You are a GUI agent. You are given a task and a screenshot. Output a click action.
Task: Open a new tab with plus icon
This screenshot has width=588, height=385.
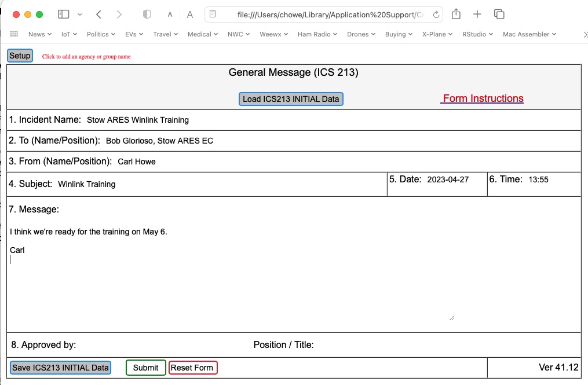(x=477, y=14)
